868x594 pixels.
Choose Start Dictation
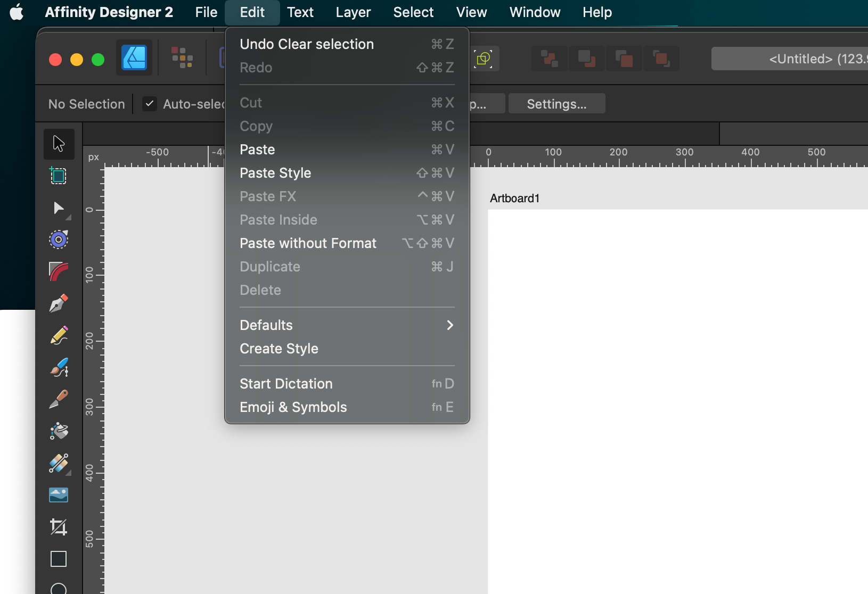pyautogui.click(x=347, y=384)
